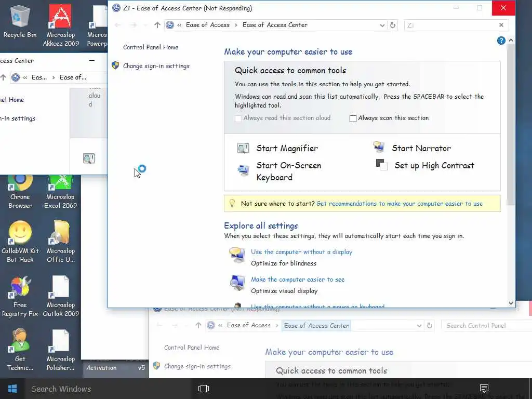Open Control Panel Home in front window
Image resolution: width=532 pixels, height=399 pixels.
[151, 47]
